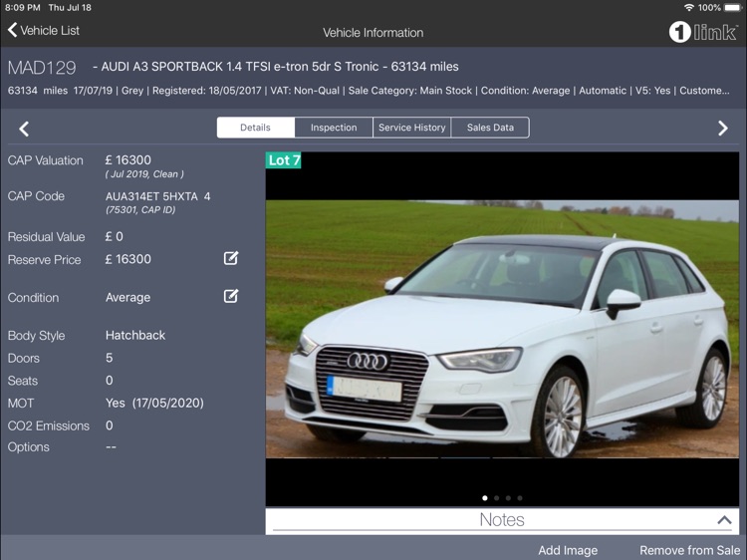Open the Sales Data tab

(x=490, y=128)
